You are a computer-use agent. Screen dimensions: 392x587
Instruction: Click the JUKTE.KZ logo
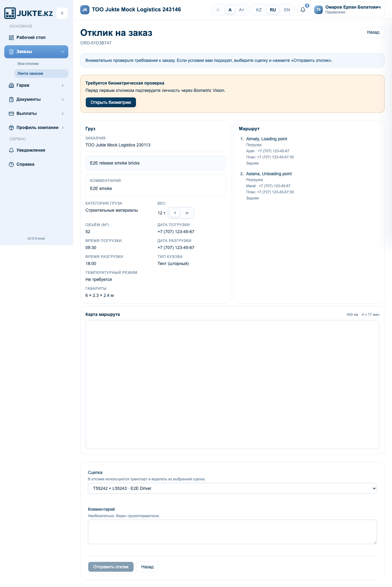[28, 13]
